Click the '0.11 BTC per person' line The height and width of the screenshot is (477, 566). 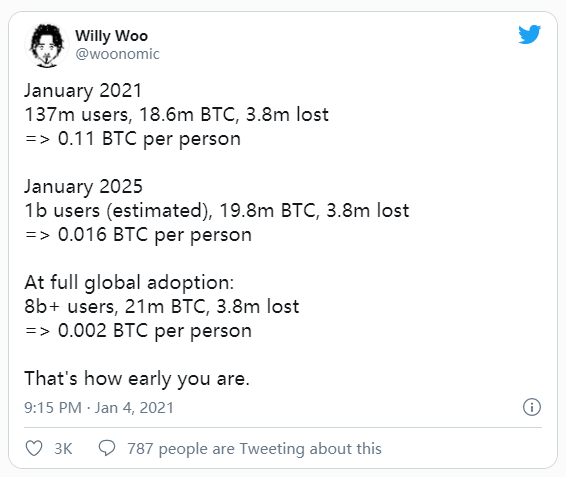click(x=132, y=139)
